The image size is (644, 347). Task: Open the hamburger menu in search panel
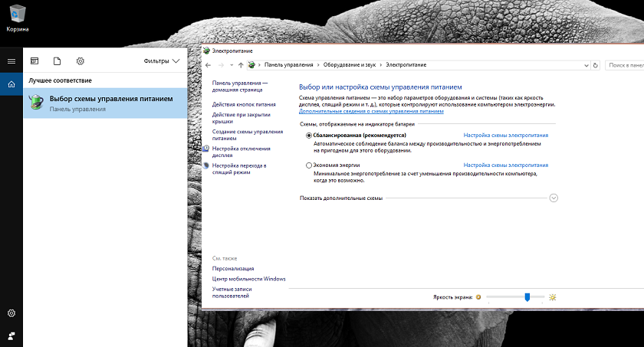[11, 61]
